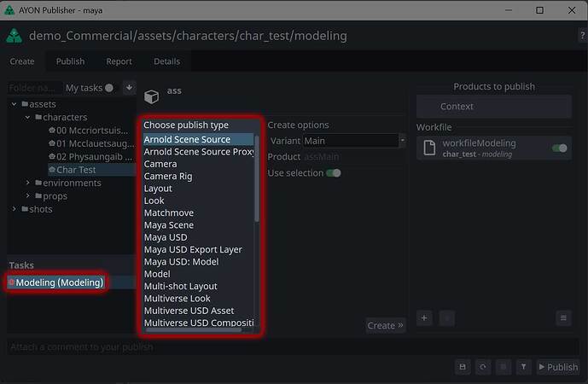Select Multiverse Look publish type
Screen dimensions: 588x384
tap(198, 299)
